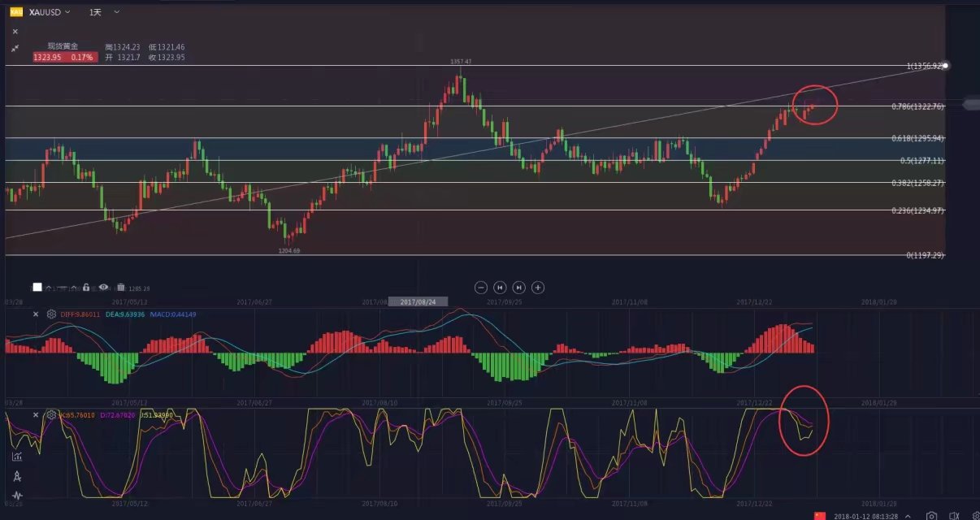Click the 0.236(1234.97) Fibonacci level label
980x520 pixels.
(917, 210)
